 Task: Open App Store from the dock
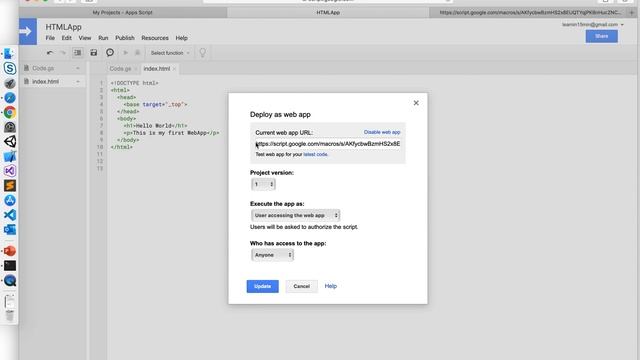pyautogui.click(x=10, y=200)
